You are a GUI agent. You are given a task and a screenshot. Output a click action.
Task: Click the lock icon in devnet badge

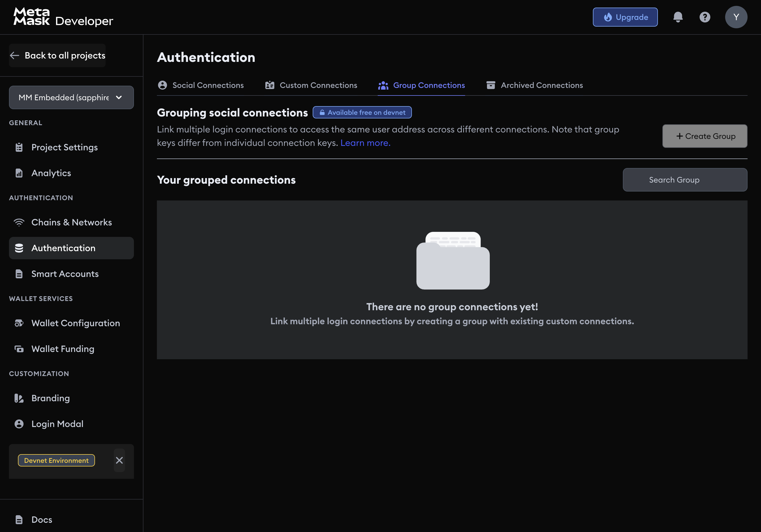click(x=322, y=112)
